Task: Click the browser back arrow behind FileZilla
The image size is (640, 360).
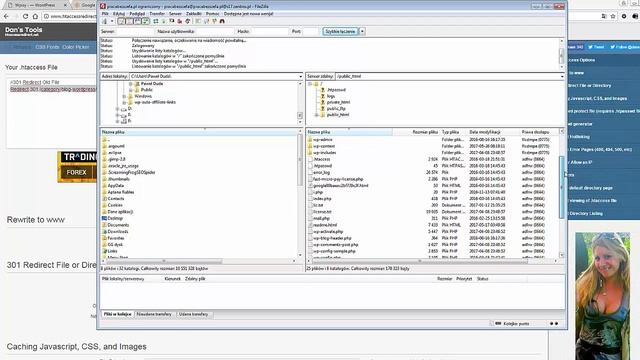Action: coord(6,16)
